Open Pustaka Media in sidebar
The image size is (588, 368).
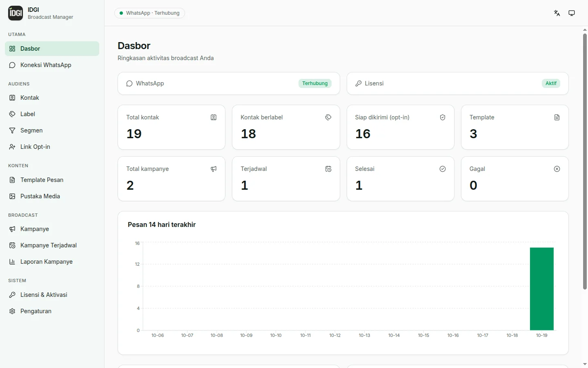click(52, 196)
